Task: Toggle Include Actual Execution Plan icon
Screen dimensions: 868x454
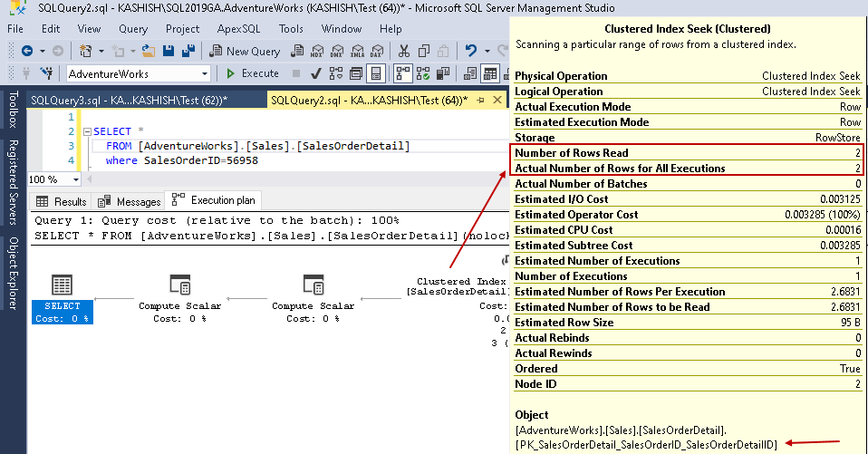Action: (403, 73)
